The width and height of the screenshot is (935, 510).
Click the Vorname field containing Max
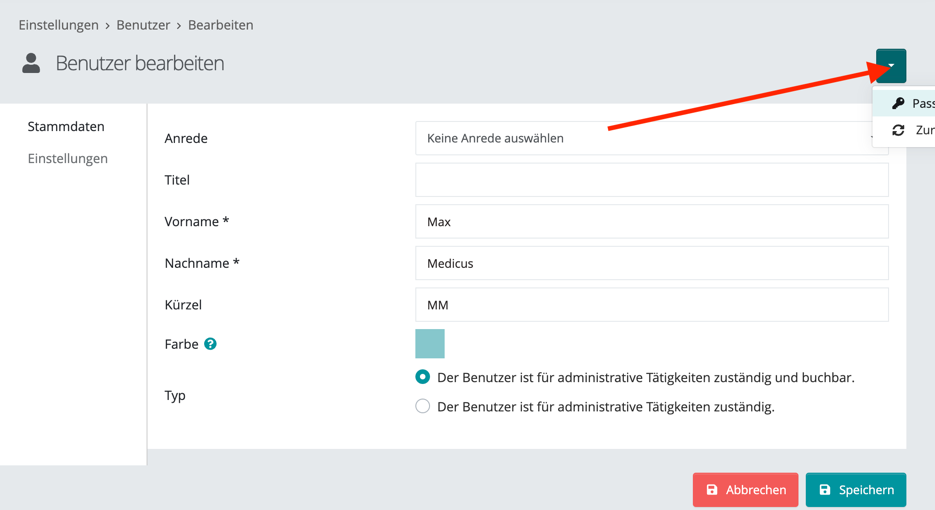(x=652, y=222)
